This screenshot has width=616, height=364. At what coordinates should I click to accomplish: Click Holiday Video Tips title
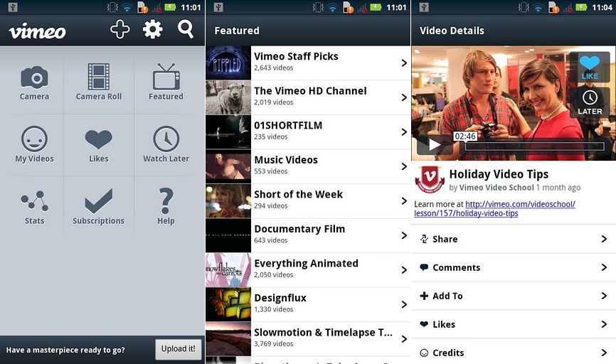[x=499, y=174]
